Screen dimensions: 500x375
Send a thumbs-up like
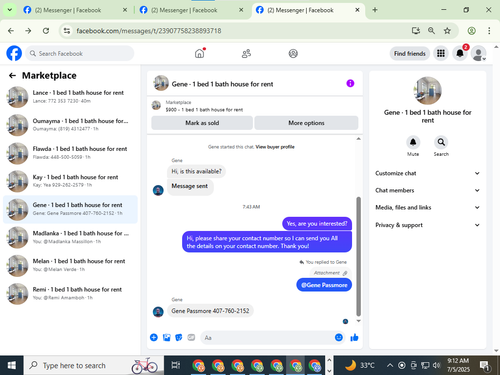pos(354,338)
